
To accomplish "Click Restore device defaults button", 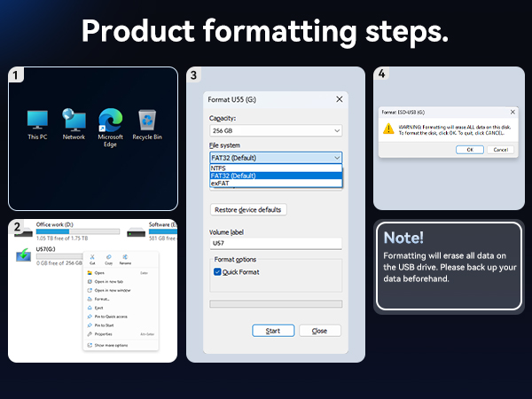I will tap(248, 209).
